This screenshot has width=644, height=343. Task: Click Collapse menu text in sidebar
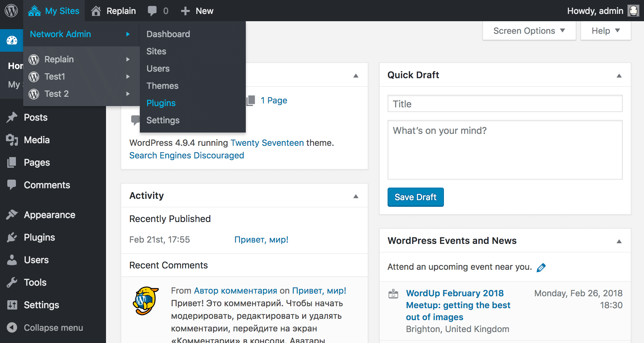pos(53,327)
